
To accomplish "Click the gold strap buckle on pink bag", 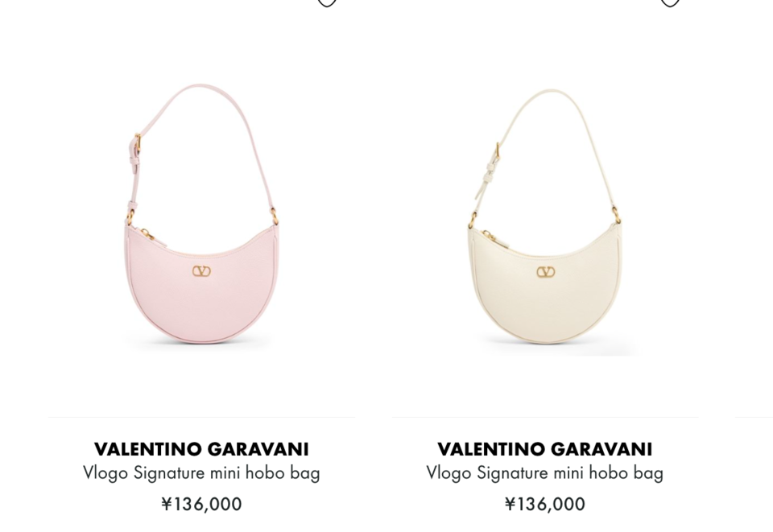I will [x=138, y=142].
